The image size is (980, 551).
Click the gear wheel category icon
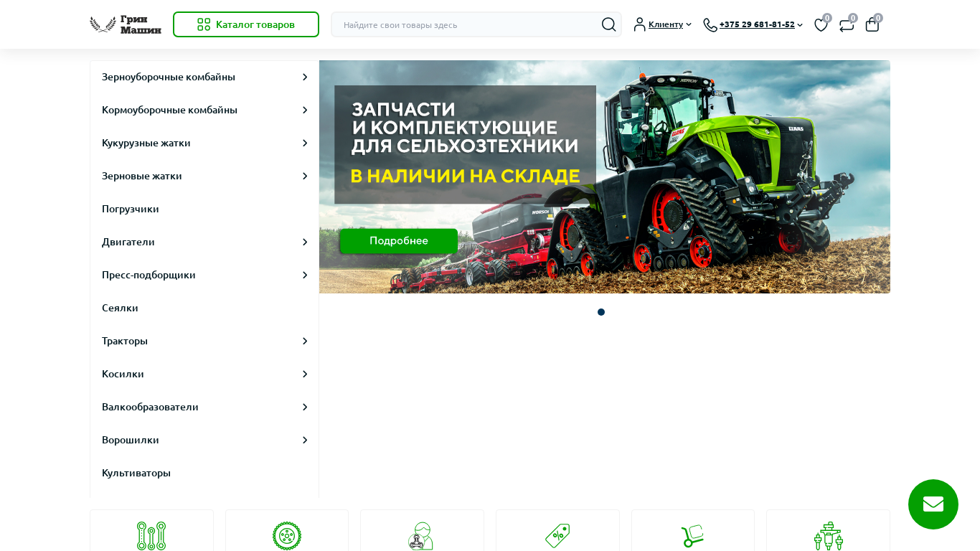pyautogui.click(x=287, y=535)
